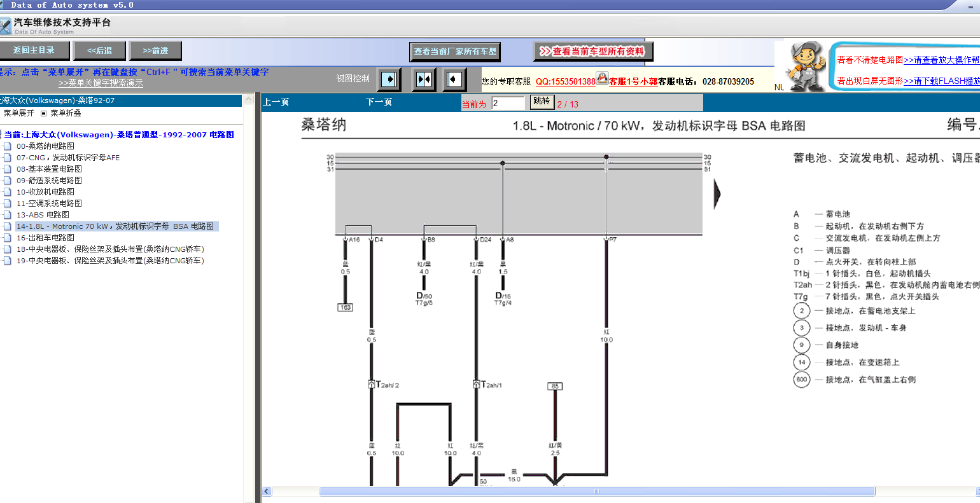Viewport: 980px width, 503px height.
Task: Click the mechanic mascot image
Action: click(x=805, y=66)
